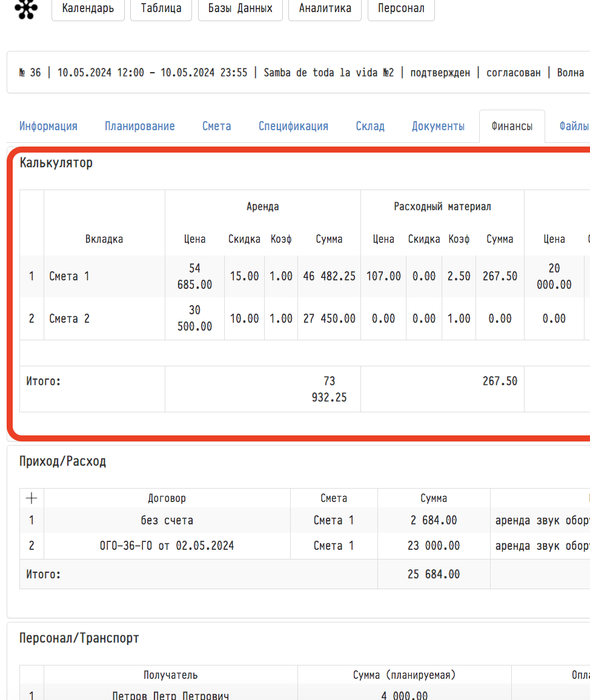Select the Финансы tab

click(512, 127)
